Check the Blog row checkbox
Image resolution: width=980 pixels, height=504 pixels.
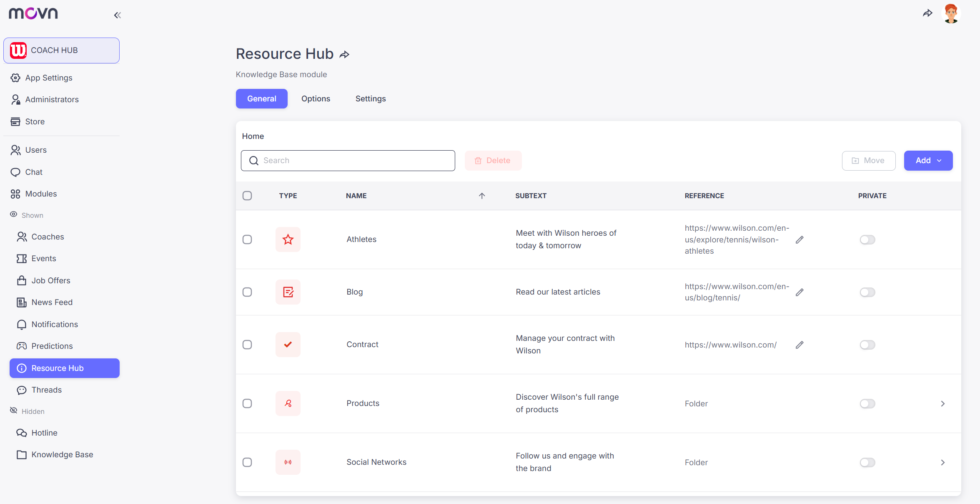click(x=247, y=292)
